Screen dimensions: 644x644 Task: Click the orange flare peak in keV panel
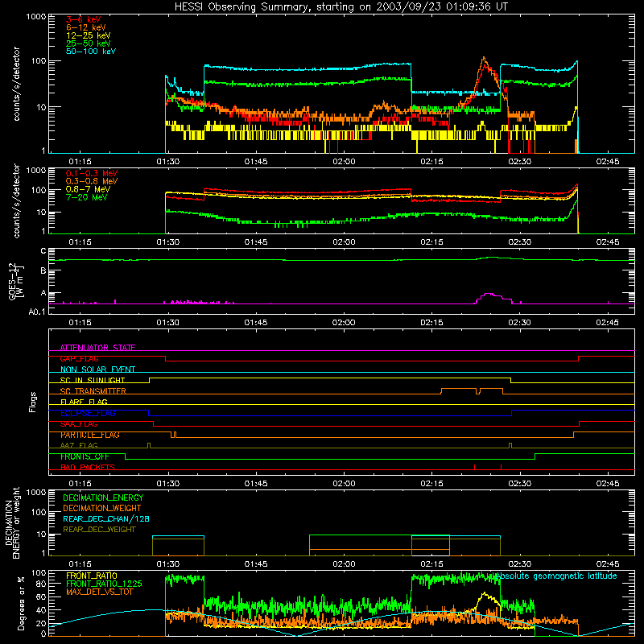point(484,58)
